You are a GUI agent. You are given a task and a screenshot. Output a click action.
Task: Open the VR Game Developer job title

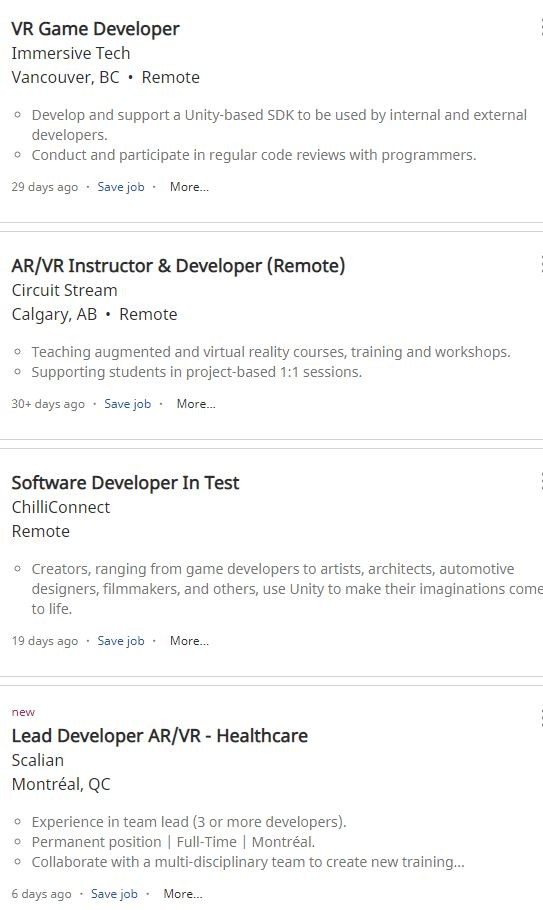[x=95, y=29]
